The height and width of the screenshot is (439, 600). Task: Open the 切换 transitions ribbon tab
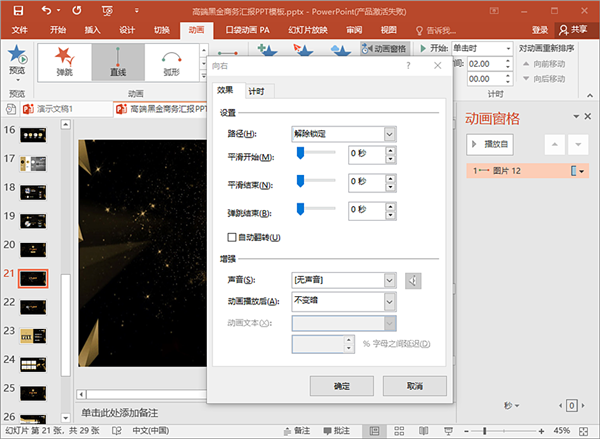point(161,30)
